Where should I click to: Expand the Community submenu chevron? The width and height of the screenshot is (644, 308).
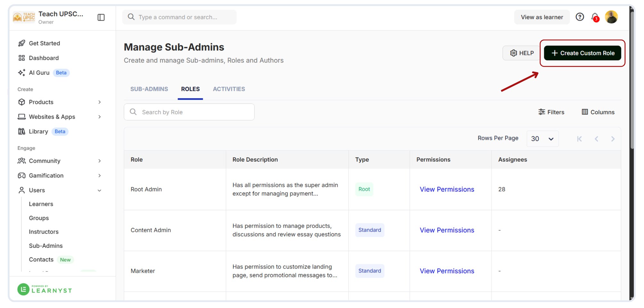[100, 161]
